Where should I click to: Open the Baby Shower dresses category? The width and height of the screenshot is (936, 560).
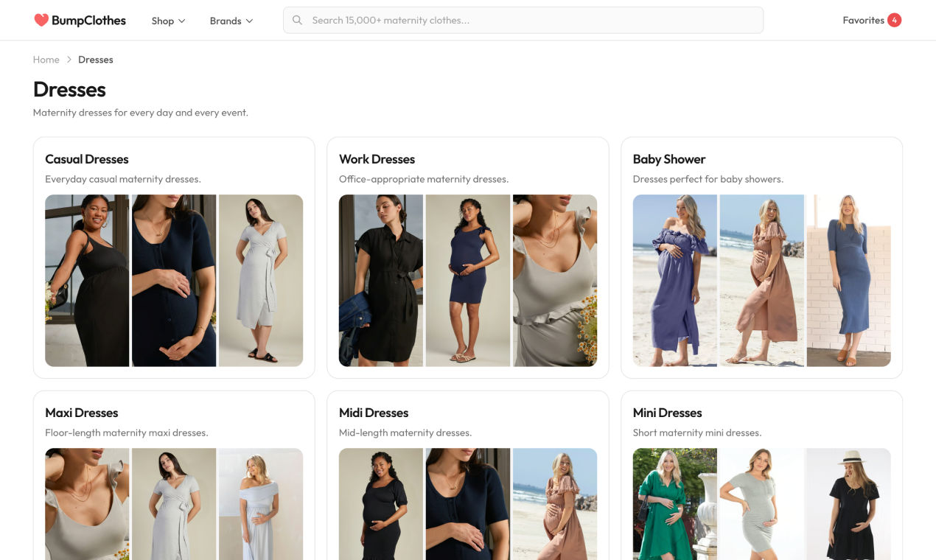tap(668, 159)
